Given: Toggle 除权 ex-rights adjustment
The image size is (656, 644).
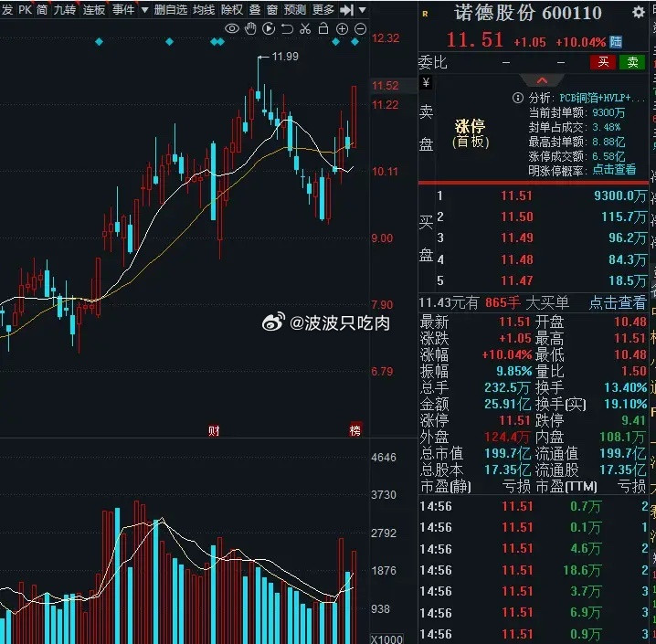Looking at the screenshot, I should pos(232,9).
